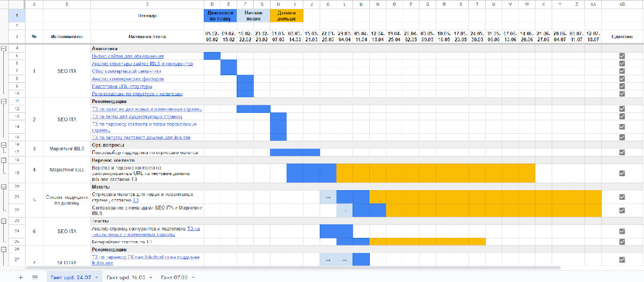
Task: Open dropdown arrow on Гант upd. 16.05 tab
Action: pos(150,277)
